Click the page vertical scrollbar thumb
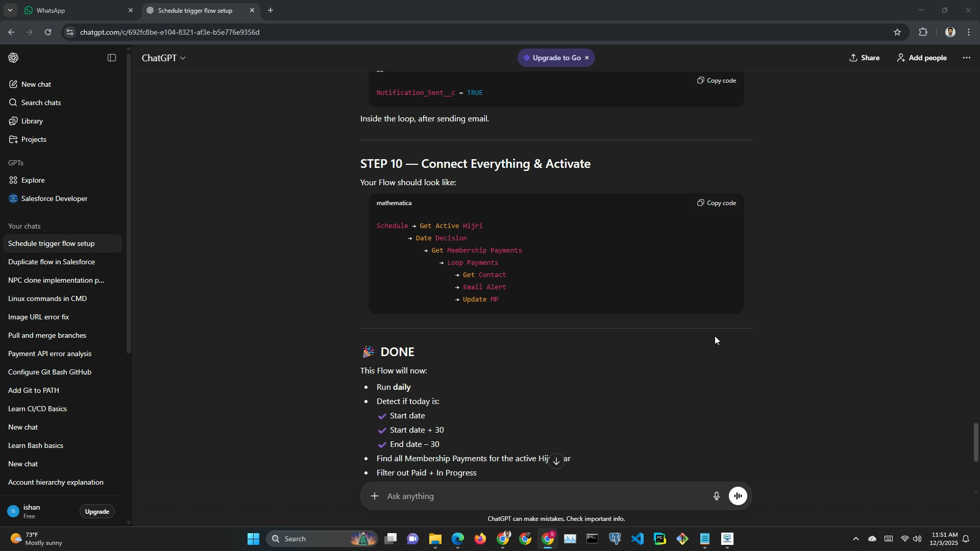This screenshot has height=551, width=980. click(x=976, y=442)
